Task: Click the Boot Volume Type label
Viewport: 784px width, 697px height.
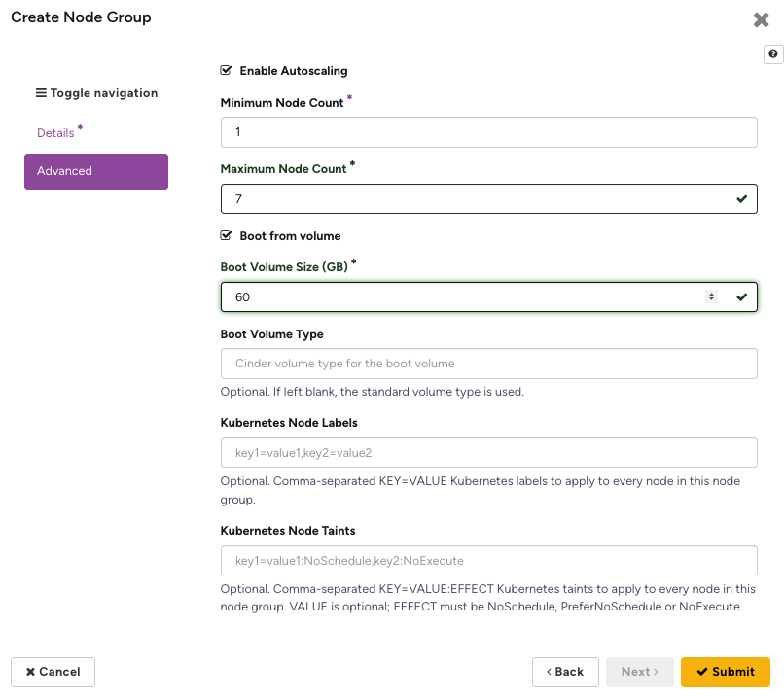Action: (272, 334)
